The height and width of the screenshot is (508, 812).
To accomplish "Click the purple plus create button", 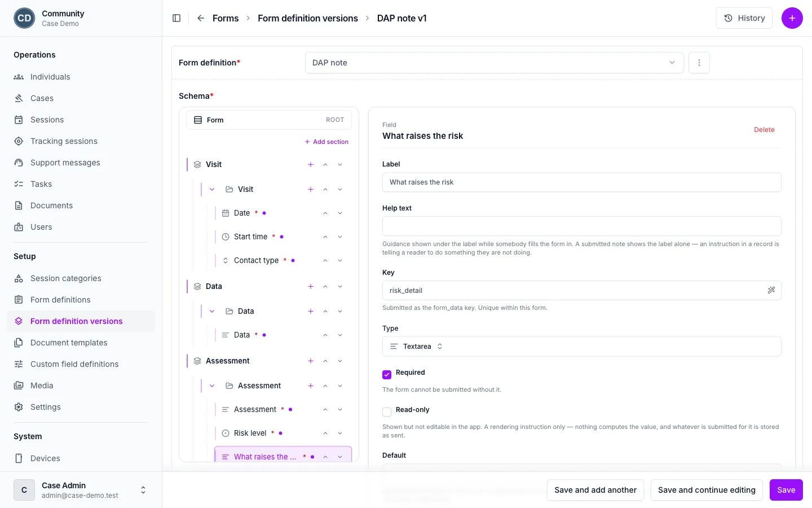I will (x=792, y=18).
